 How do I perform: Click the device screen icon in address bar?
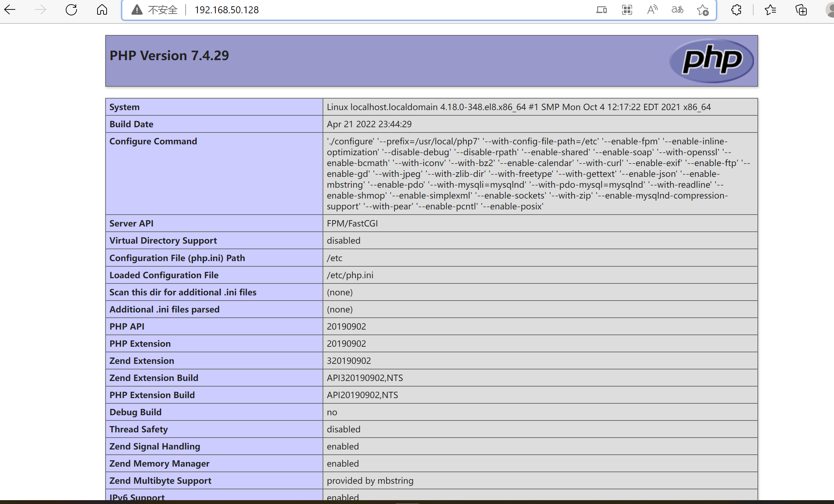601,10
